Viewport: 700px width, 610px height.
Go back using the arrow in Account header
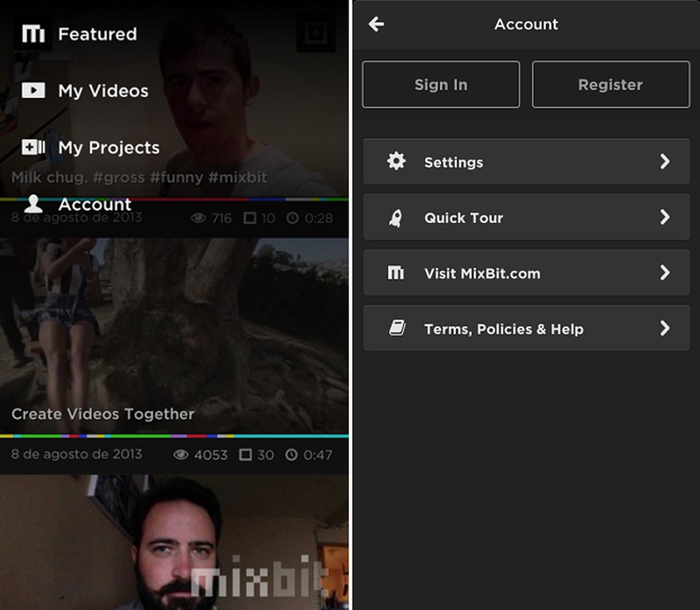click(x=376, y=24)
